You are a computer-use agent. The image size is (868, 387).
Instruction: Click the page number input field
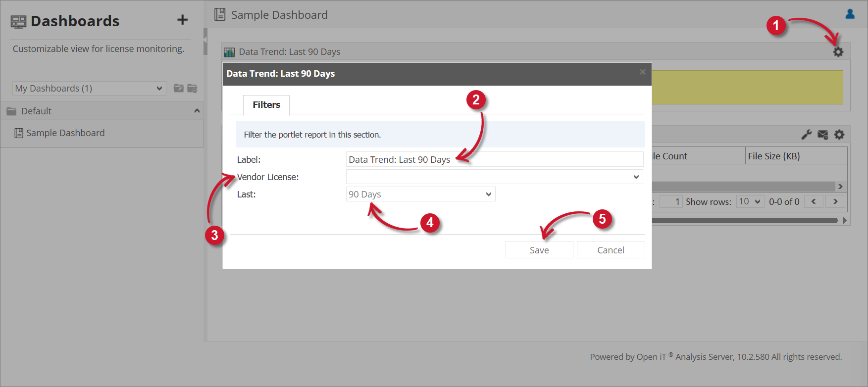pyautogui.click(x=671, y=201)
